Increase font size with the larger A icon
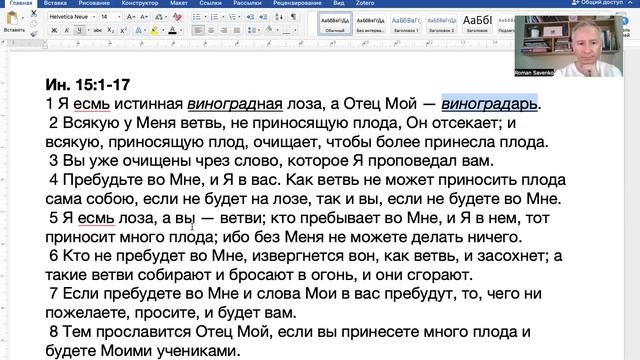640x360 pixels. (x=130, y=17)
